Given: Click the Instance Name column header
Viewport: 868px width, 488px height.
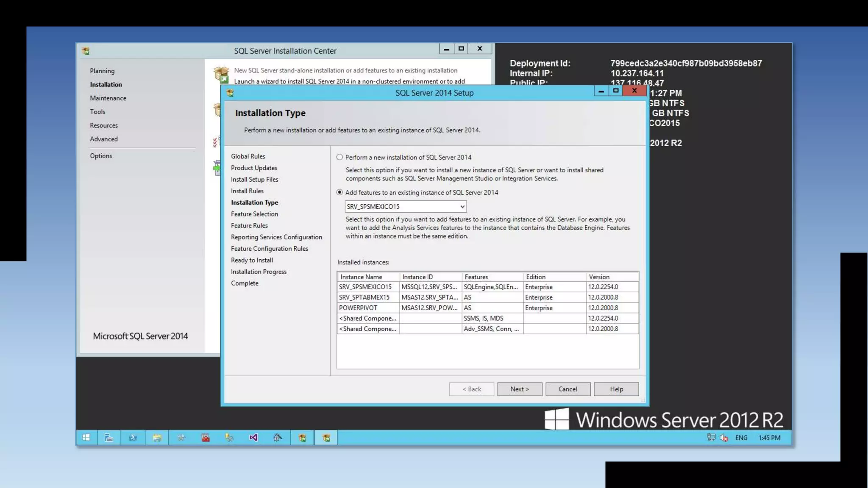Looking at the screenshot, I should point(361,277).
